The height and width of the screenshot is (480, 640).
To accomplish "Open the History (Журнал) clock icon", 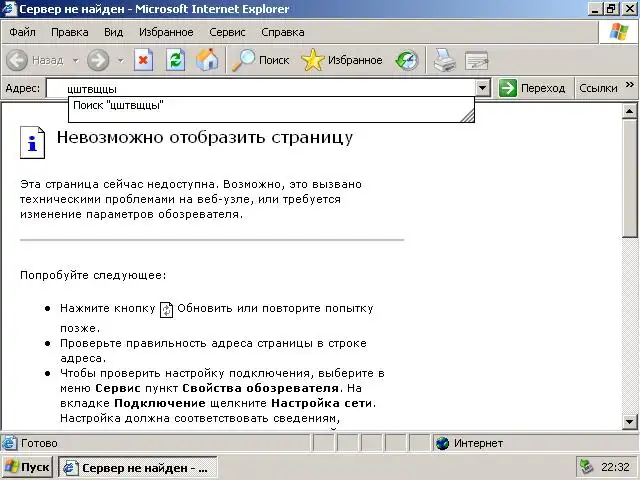I will tap(407, 60).
